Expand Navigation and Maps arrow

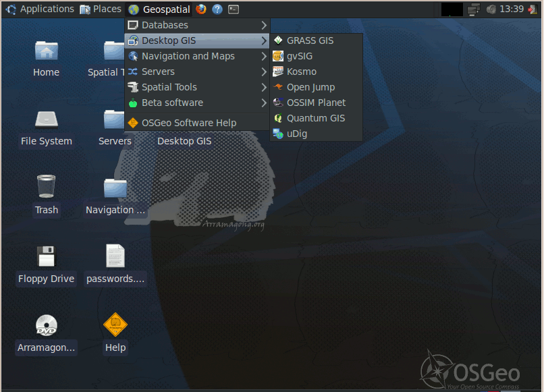pos(264,56)
